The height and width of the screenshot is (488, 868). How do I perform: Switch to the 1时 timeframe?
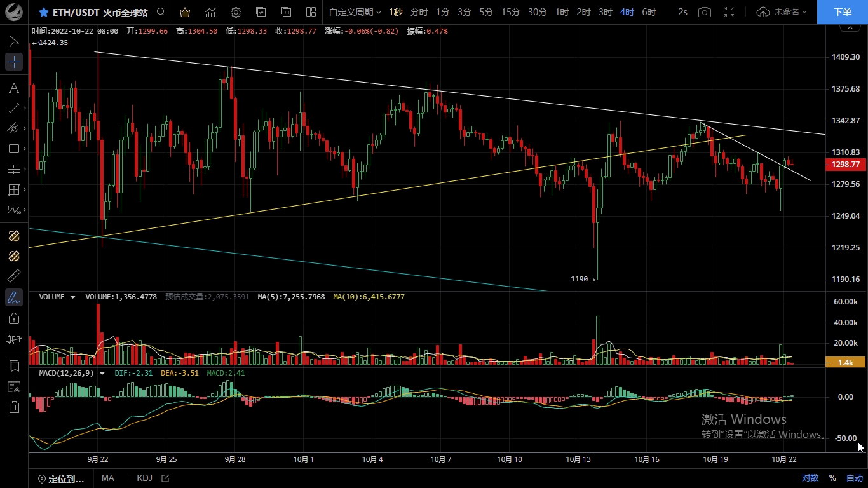562,12
